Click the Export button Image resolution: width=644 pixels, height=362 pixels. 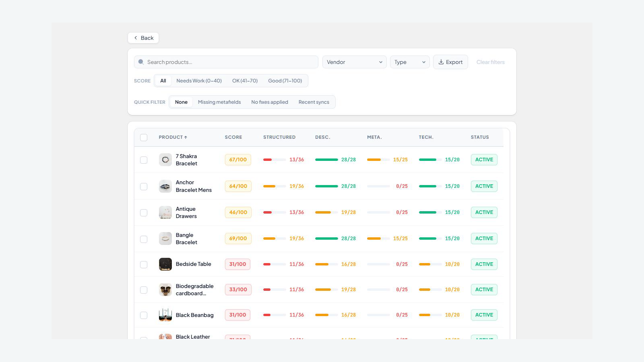coord(450,62)
